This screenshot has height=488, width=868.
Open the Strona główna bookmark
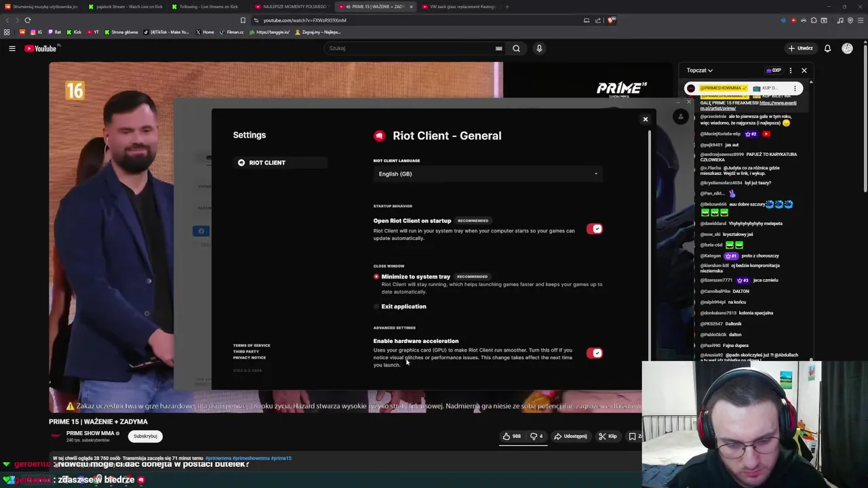click(x=120, y=33)
